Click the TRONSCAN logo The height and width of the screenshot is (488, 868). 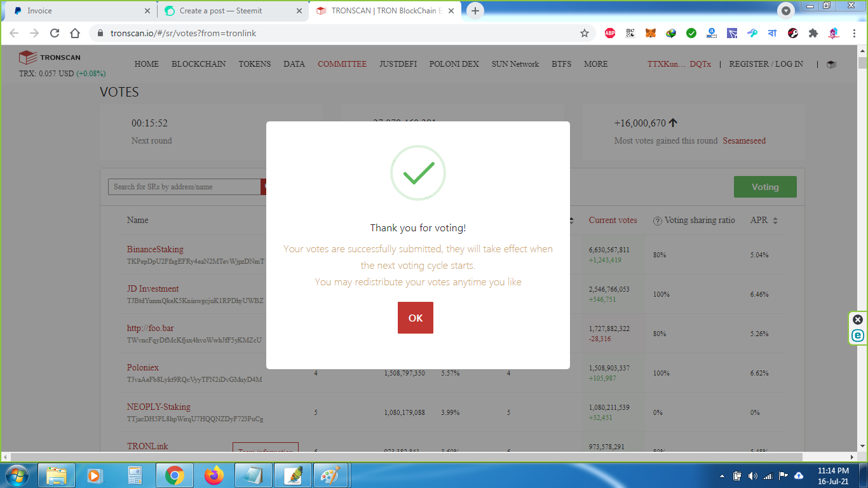tap(50, 57)
